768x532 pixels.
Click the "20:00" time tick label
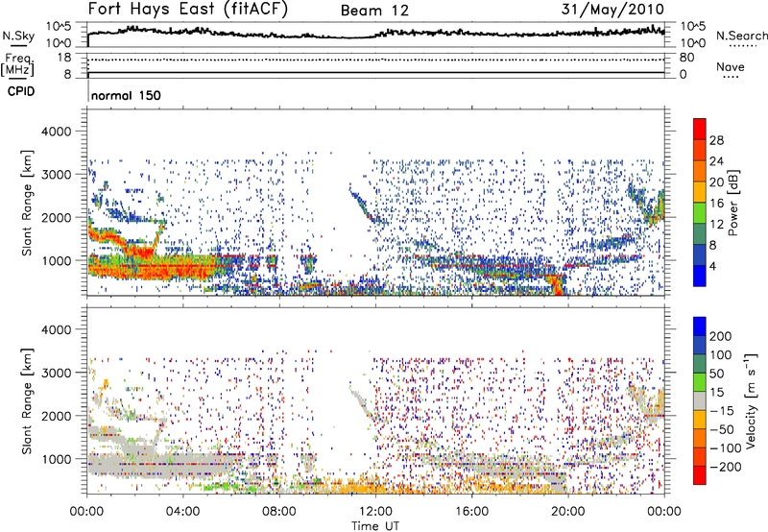[568, 512]
